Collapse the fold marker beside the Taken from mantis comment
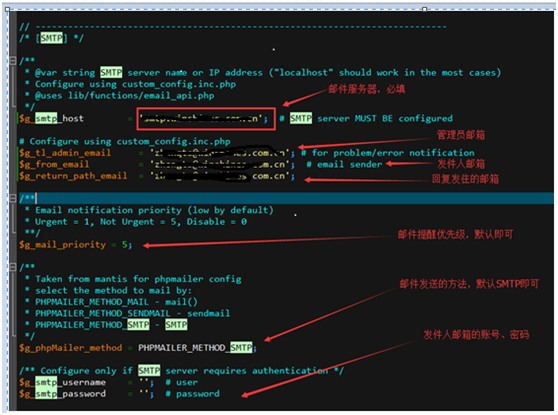The height and width of the screenshot is (415, 558). tap(12, 267)
